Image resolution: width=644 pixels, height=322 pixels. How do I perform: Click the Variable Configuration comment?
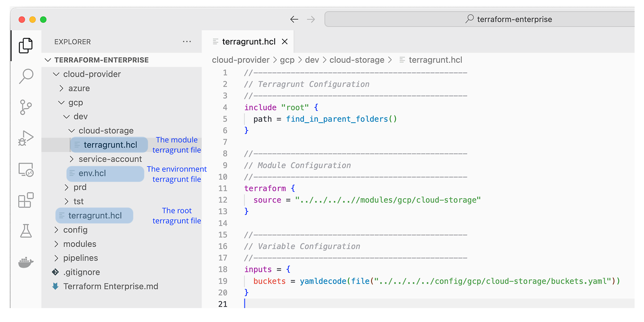pos(302,246)
